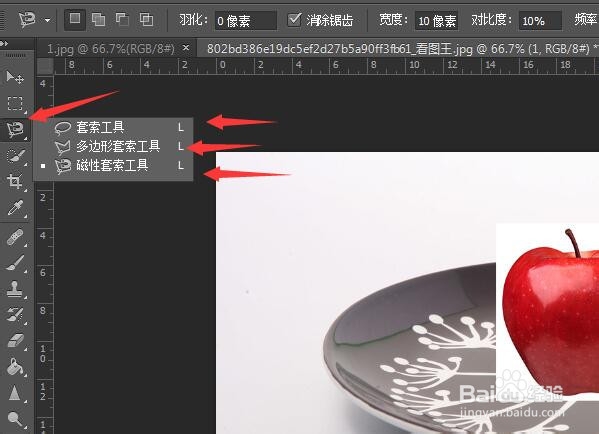Click the 羽化 feather input field
The height and width of the screenshot is (434, 599).
click(246, 20)
